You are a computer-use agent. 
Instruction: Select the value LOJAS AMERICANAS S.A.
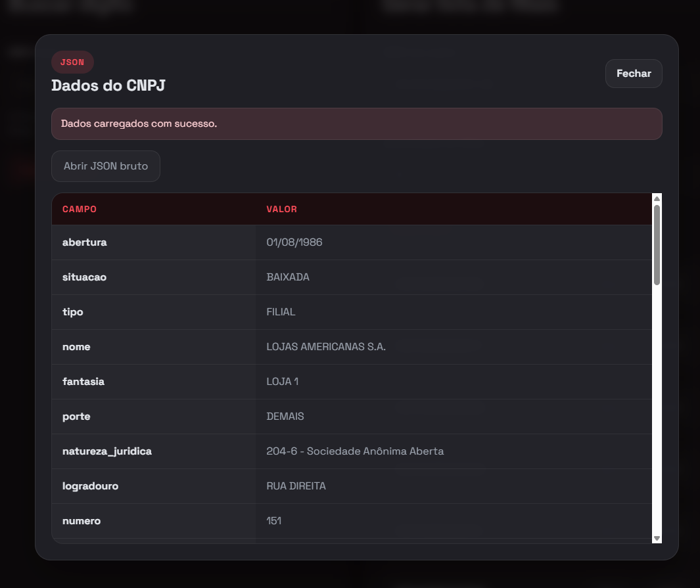[326, 347]
